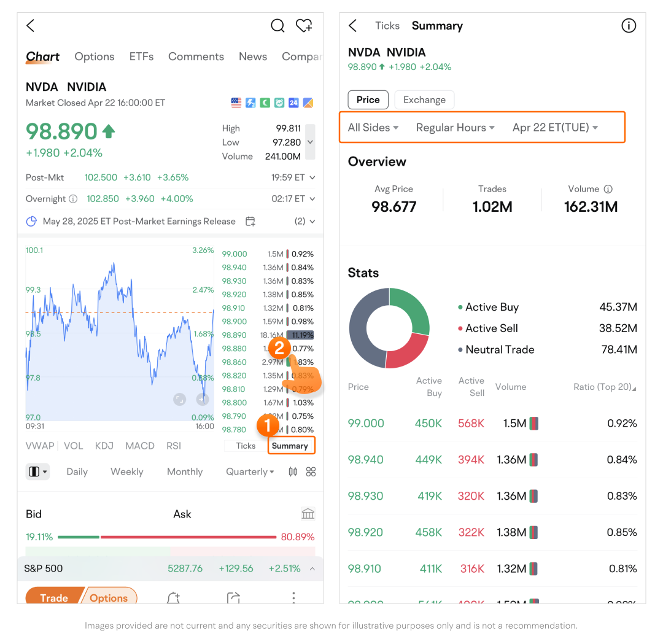Switch to Ticks view under order list
Viewport: 663px width, 644px height.
click(246, 446)
